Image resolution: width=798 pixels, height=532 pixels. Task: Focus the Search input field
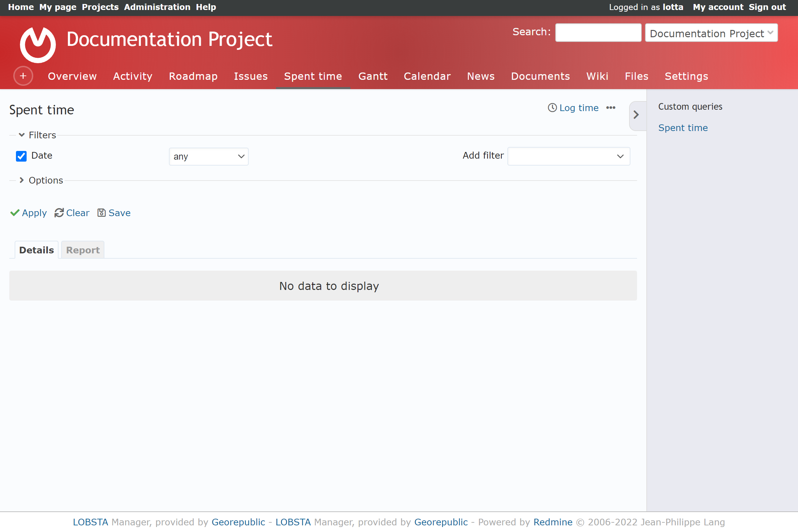pos(598,33)
